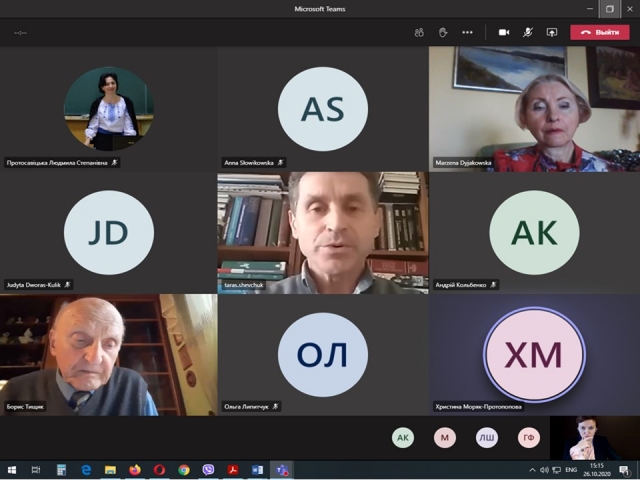Open the participants panel icon
The width and height of the screenshot is (640, 480).
(x=419, y=32)
